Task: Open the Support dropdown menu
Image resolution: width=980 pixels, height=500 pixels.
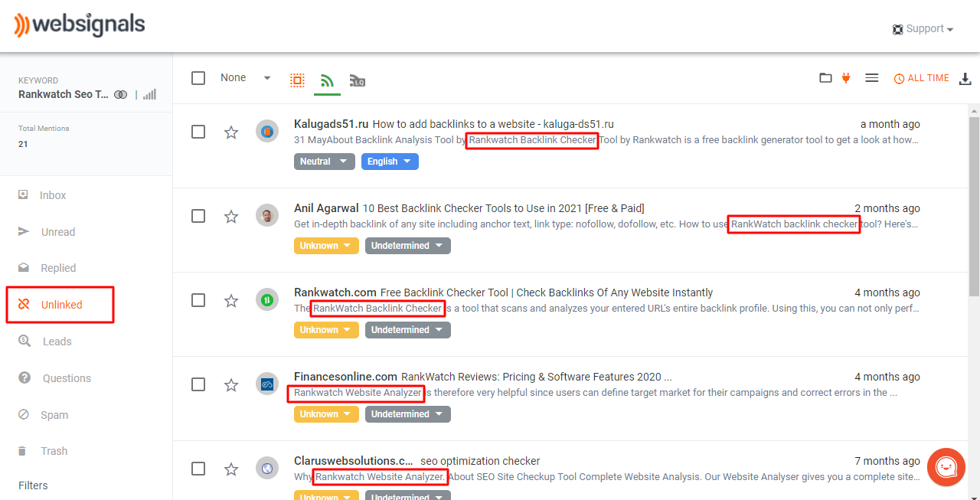Action: (923, 29)
